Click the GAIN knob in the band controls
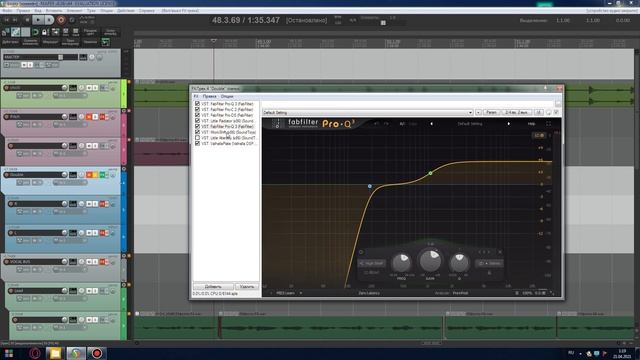 pyautogui.click(x=430, y=260)
